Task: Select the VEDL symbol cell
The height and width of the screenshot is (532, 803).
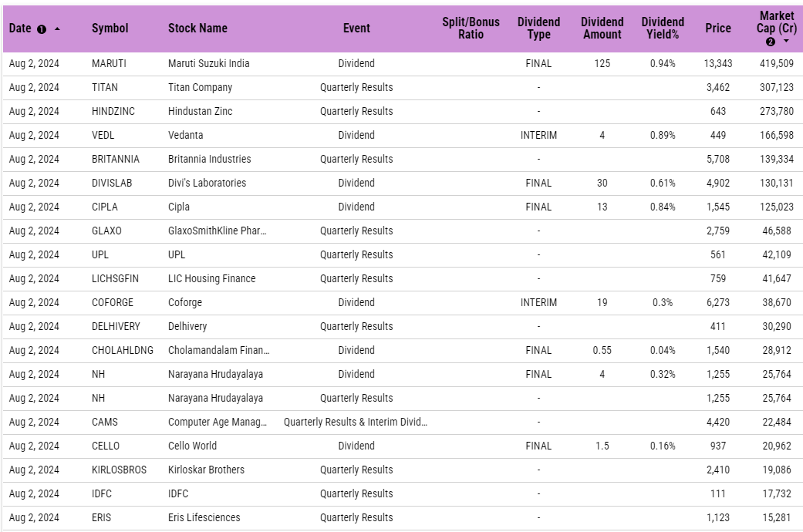Action: coord(103,135)
